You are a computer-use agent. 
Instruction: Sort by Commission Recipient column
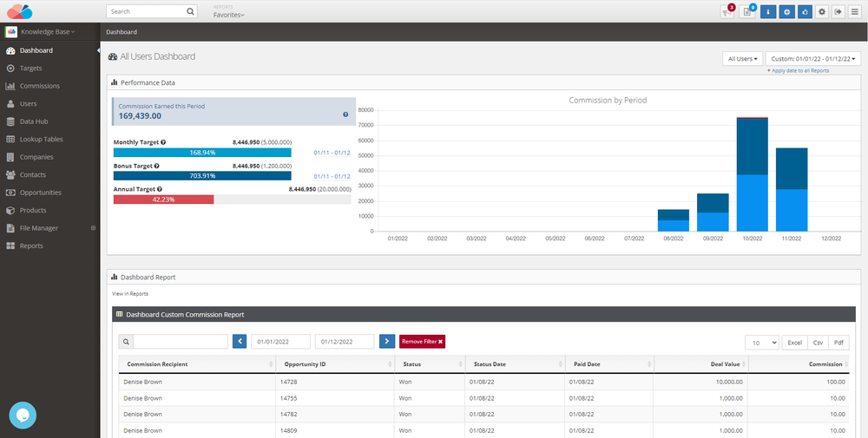(198, 364)
